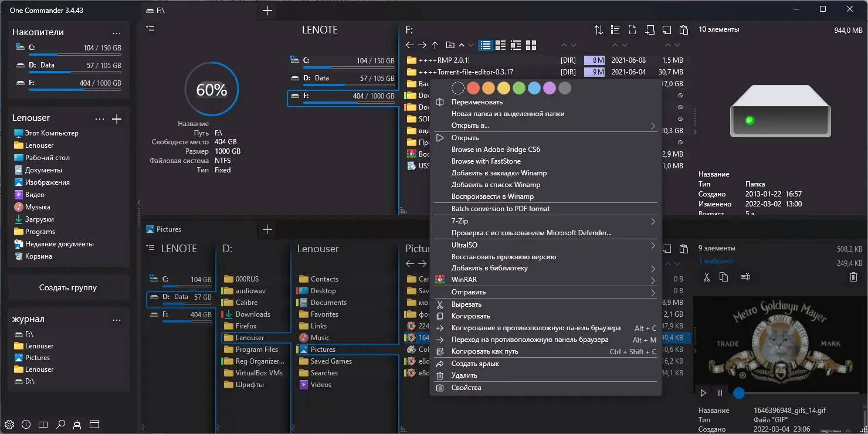Clear color tag with the dashed empty circle
Screen dimensions: 868x434
point(458,89)
